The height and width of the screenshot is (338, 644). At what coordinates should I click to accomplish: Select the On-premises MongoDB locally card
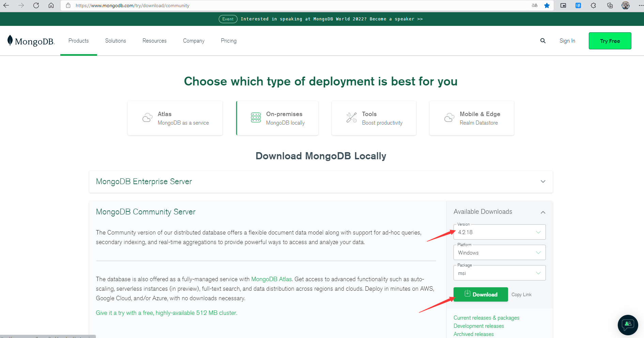pyautogui.click(x=277, y=118)
